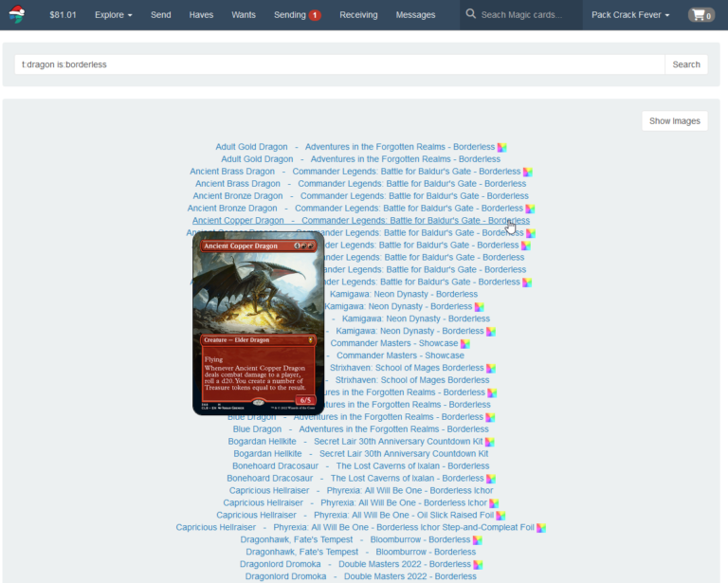Open the Receiving tab
Image resolution: width=728 pixels, height=583 pixels.
click(358, 15)
